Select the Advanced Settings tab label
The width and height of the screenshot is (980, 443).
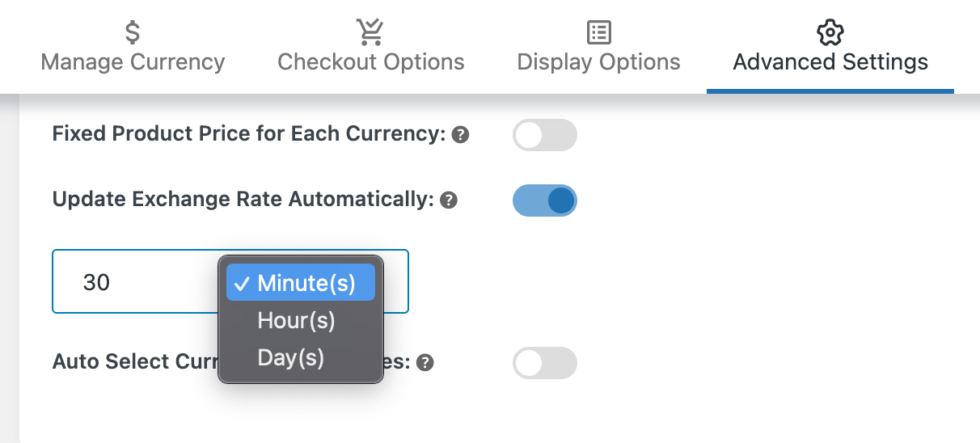tap(830, 62)
